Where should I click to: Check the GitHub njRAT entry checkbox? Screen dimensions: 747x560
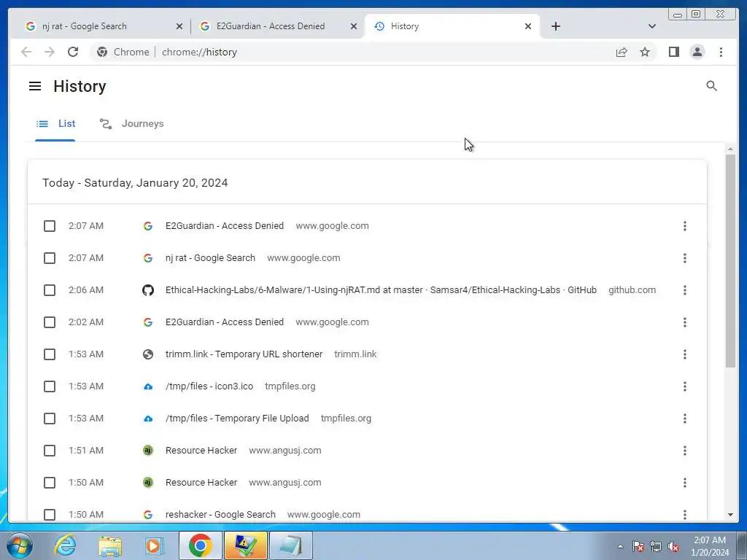tap(50, 290)
